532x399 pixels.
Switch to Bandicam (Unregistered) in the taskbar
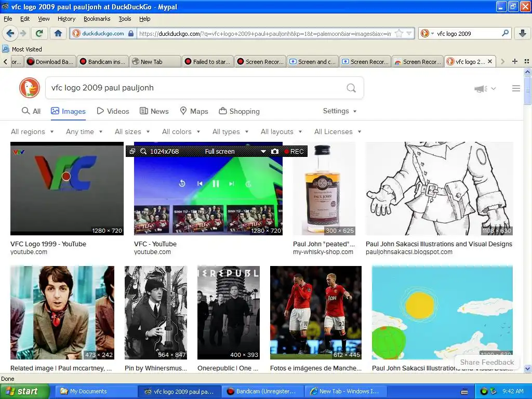pos(263,391)
